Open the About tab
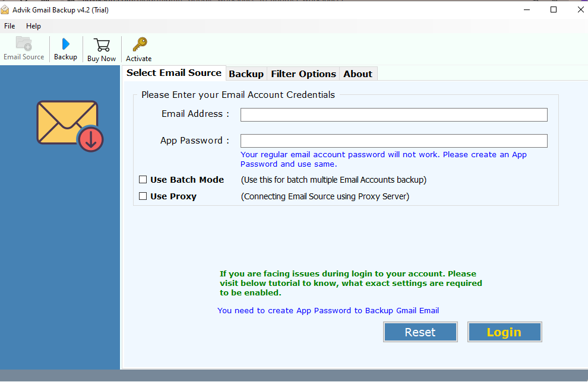This screenshot has height=382, width=588. 358,74
